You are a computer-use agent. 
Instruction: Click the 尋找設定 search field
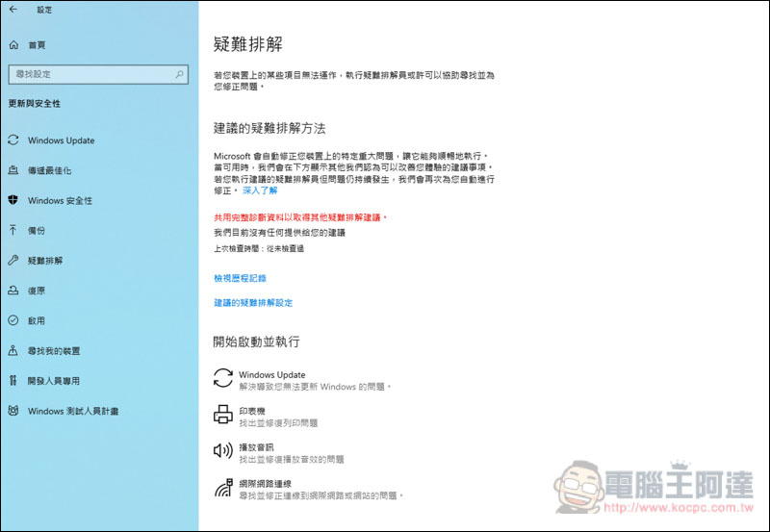[98, 74]
